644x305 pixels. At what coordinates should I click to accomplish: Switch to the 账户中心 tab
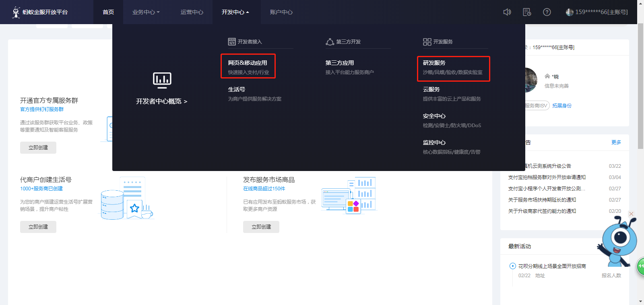[x=281, y=12]
